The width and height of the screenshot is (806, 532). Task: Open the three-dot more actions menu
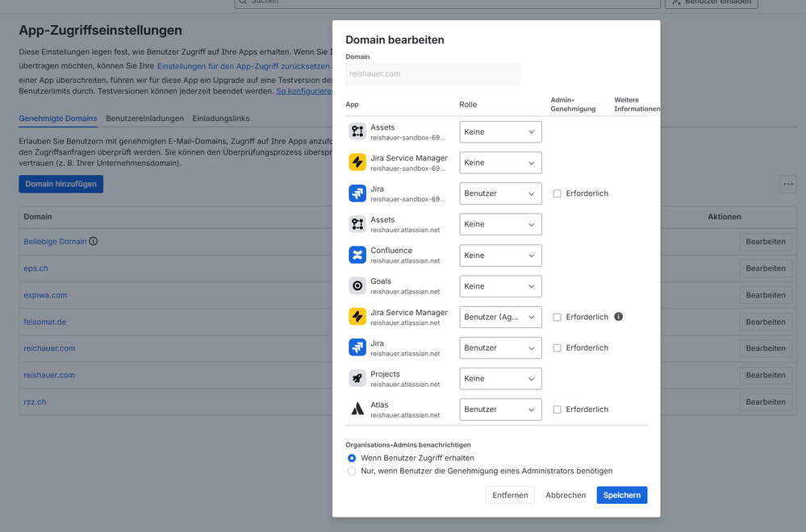pos(788,184)
